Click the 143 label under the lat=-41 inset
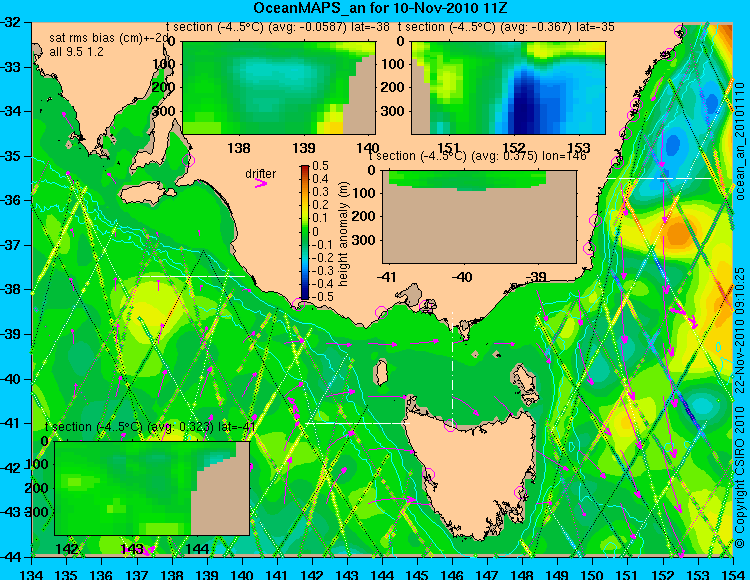 tap(132, 548)
